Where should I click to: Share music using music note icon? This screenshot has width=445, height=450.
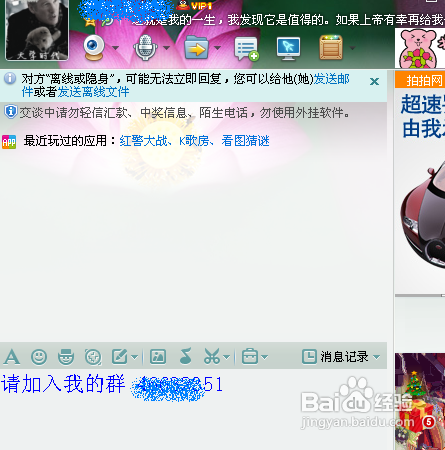point(185,356)
